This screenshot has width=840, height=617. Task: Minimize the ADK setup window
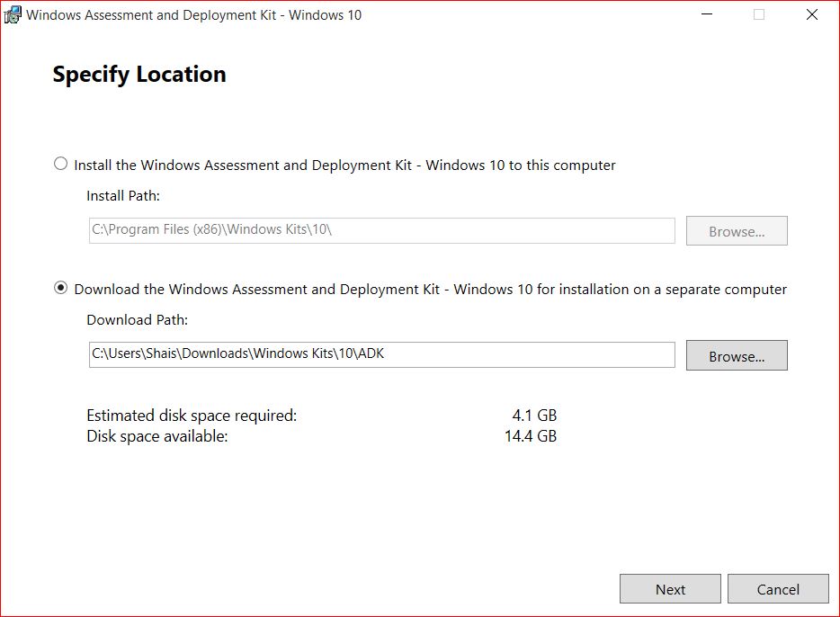point(707,14)
